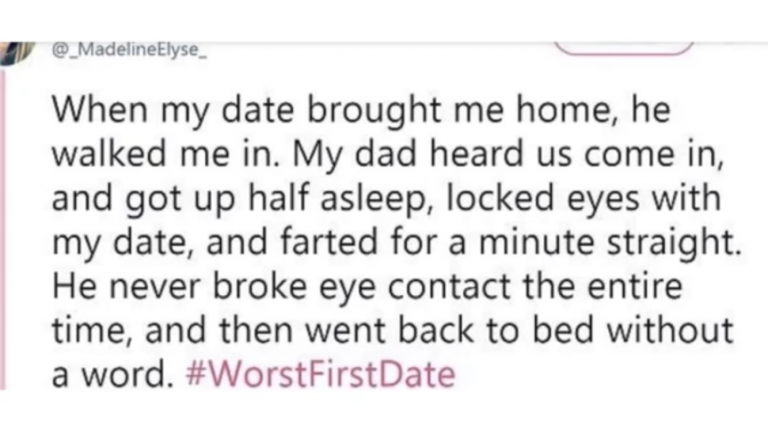Screen dimensions: 768x432
Task: Click the line starting "He never broke eye"
Action: [x=368, y=288]
